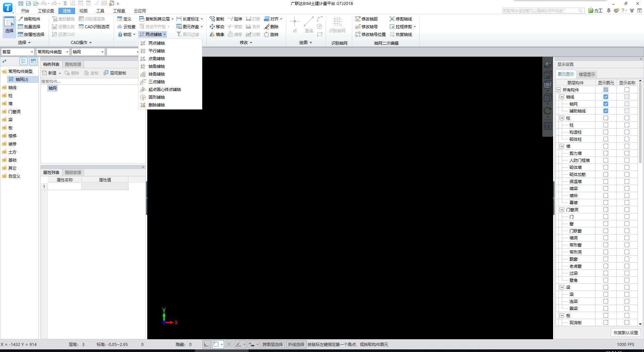Click the 搜索构件 search field
Image resolution: width=644 pixels, height=352 pixels.
click(x=89, y=81)
